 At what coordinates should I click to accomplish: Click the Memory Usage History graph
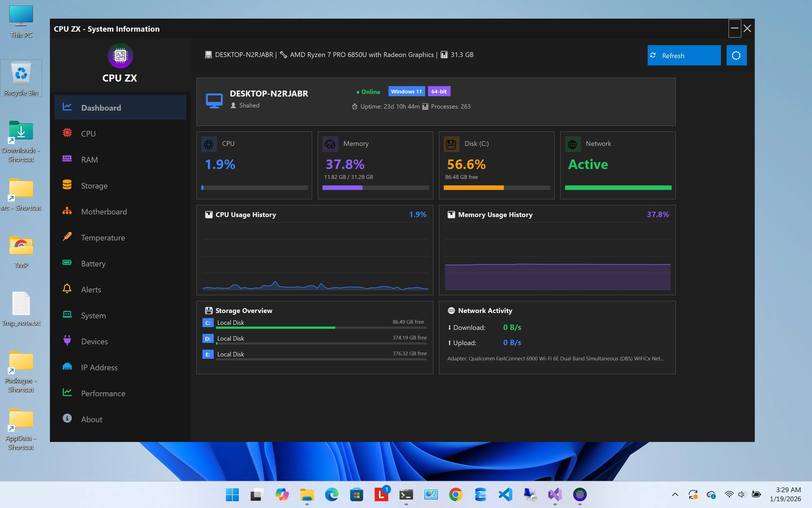[x=557, y=256]
